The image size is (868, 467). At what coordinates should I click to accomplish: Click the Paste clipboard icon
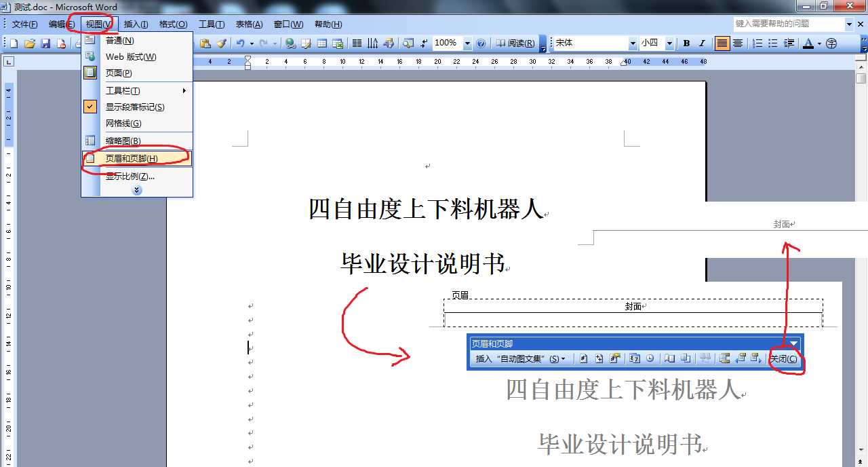[x=205, y=43]
